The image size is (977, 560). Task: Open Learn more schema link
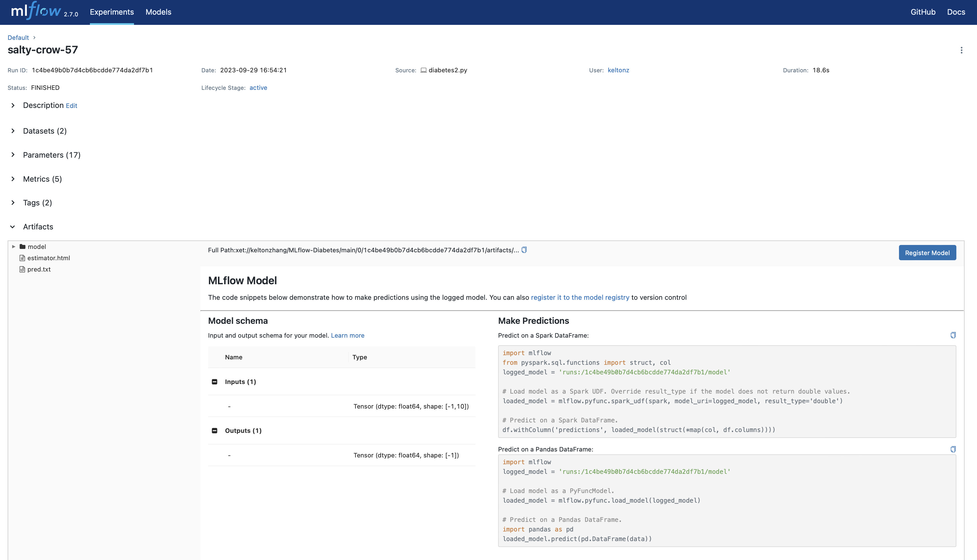[347, 335]
